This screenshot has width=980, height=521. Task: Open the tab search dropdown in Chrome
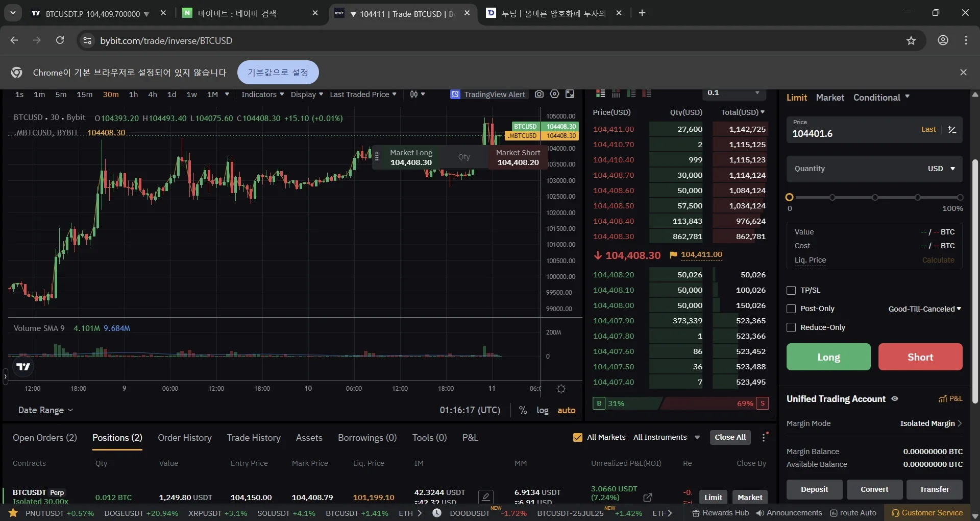(x=13, y=13)
